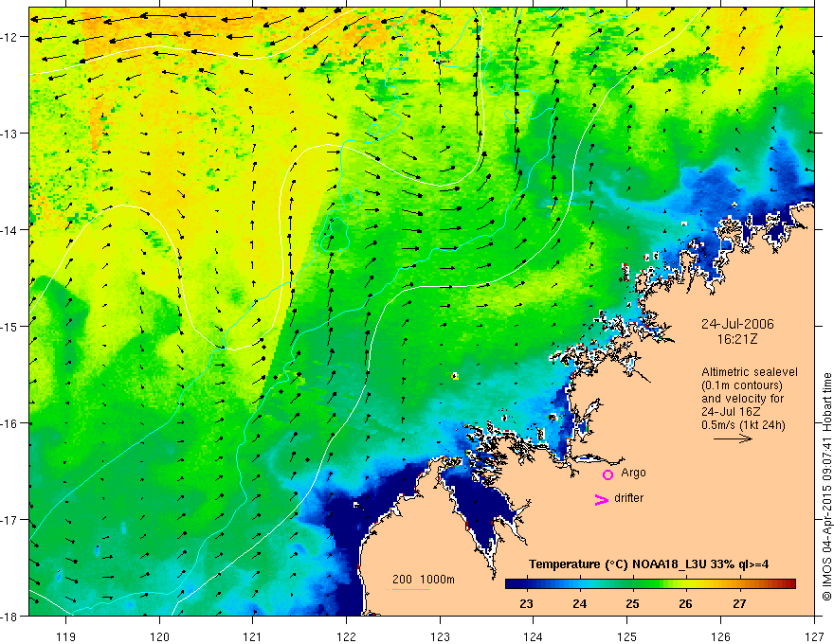Click the 'Altimetric sealevel' label
Image resolution: width=834 pixels, height=644 pixels.
[x=750, y=372]
